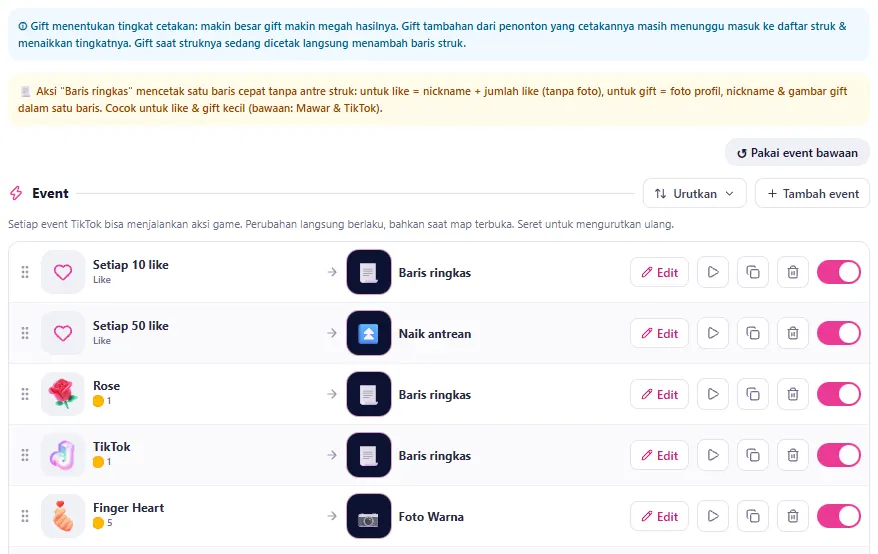Click the Rose gift image
Image resolution: width=878 pixels, height=554 pixels.
coord(63,394)
